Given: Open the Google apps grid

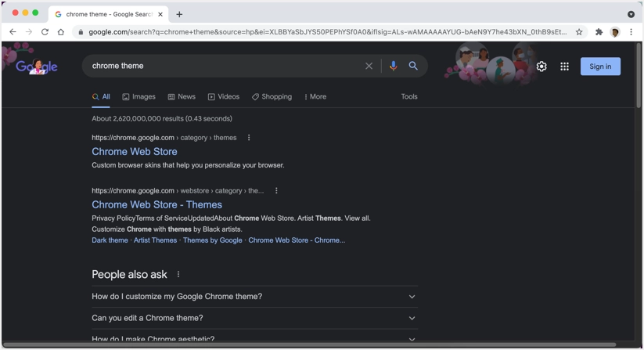Looking at the screenshot, I should coord(565,66).
